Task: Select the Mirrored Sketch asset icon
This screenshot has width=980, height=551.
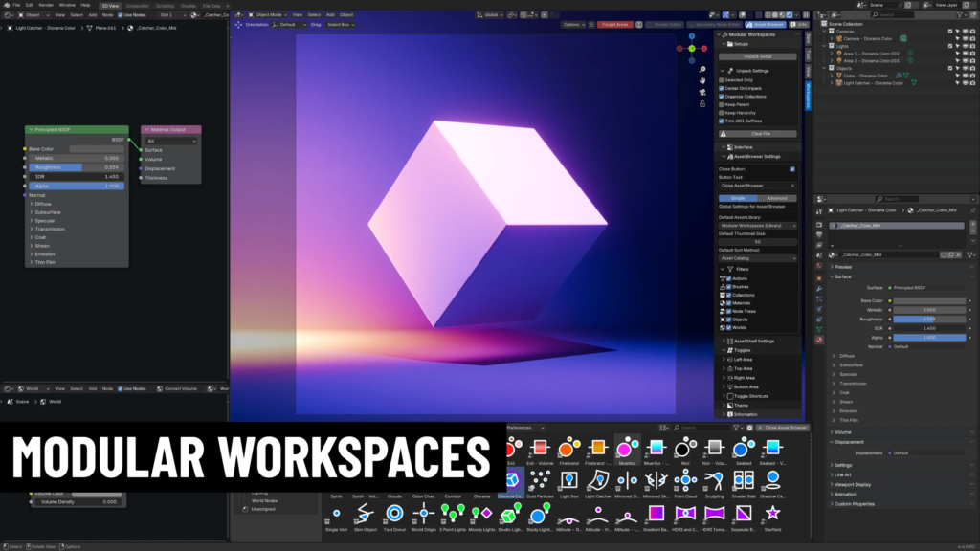Action: (657, 481)
